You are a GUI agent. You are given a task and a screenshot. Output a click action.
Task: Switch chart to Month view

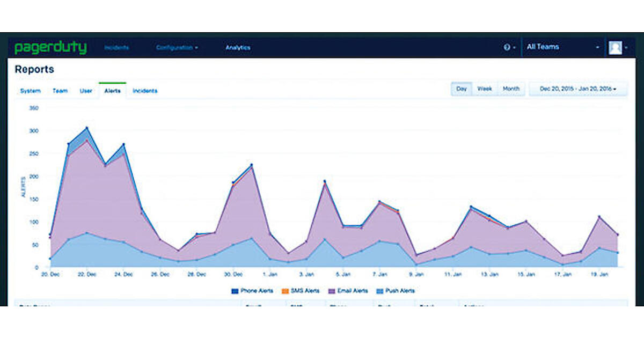tap(511, 89)
